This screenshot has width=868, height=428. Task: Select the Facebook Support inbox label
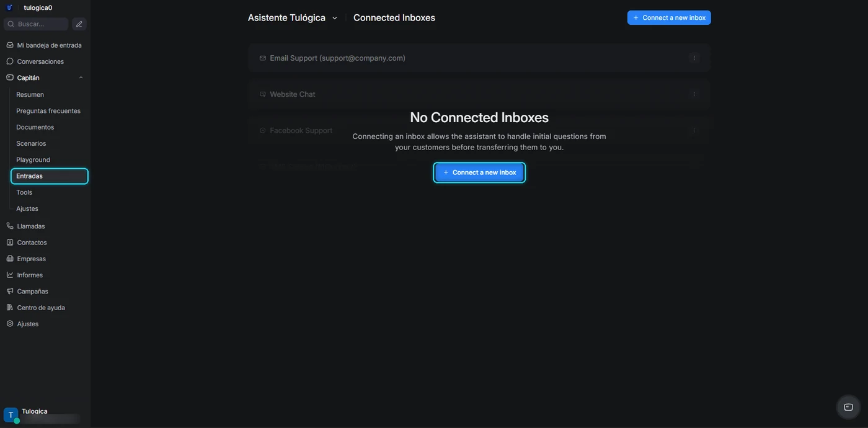301,130
